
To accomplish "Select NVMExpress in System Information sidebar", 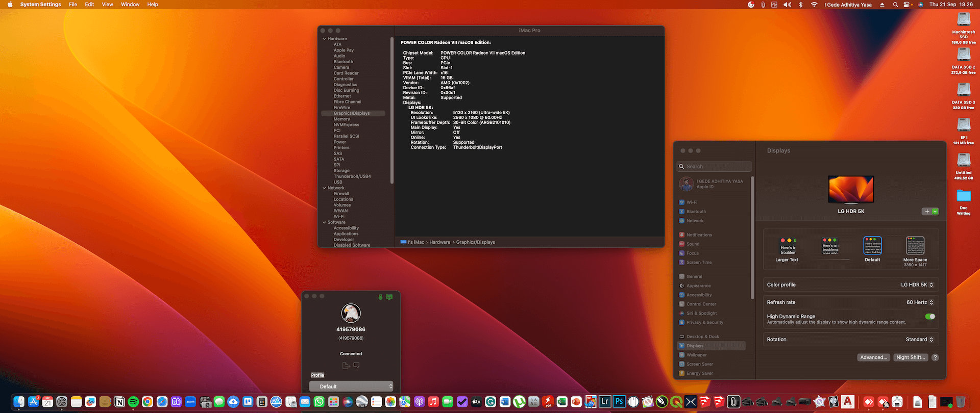I will 347,125.
